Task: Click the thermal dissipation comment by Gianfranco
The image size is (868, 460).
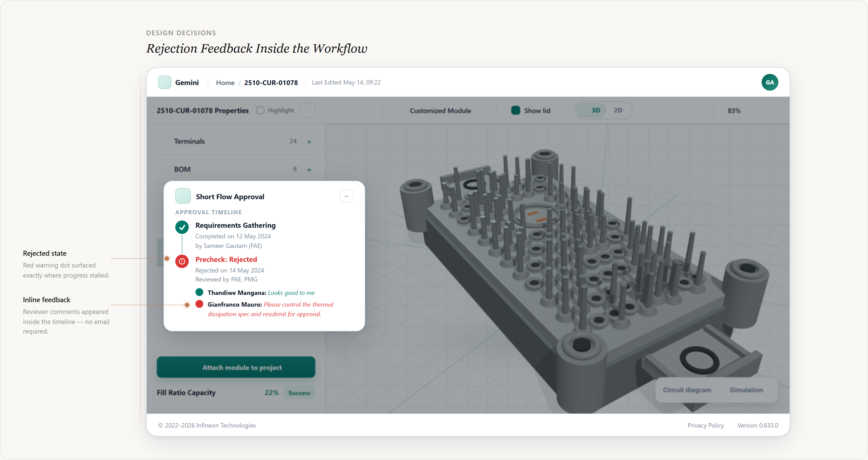Action: click(x=270, y=309)
